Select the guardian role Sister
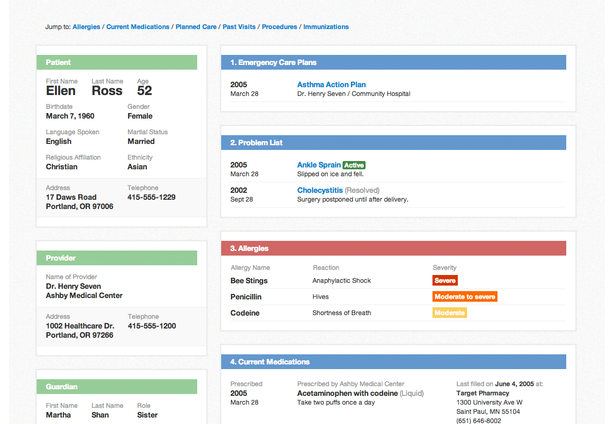Viewport: 615px width, 424px height. point(147,415)
